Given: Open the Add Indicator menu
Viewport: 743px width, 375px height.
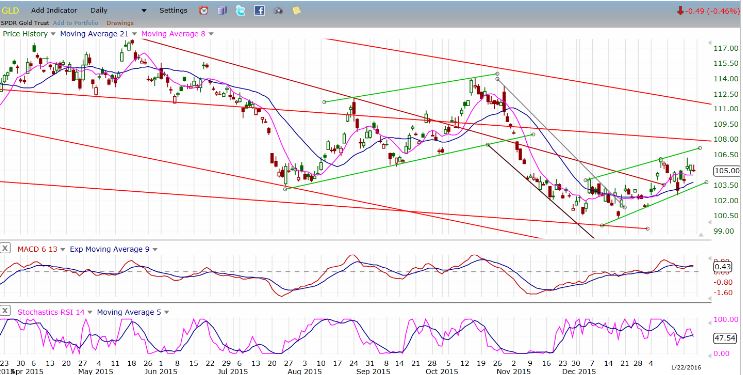Looking at the screenshot, I should click(54, 10).
